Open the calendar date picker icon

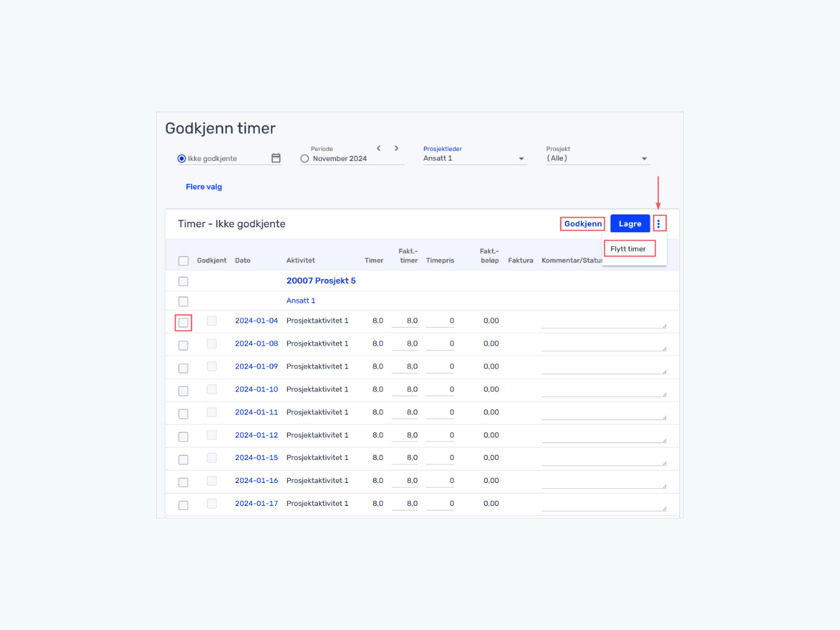tap(276, 158)
